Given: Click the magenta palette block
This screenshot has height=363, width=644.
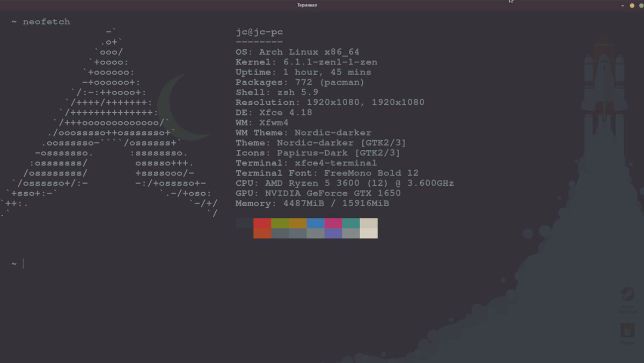Looking at the screenshot, I should coord(333,223).
